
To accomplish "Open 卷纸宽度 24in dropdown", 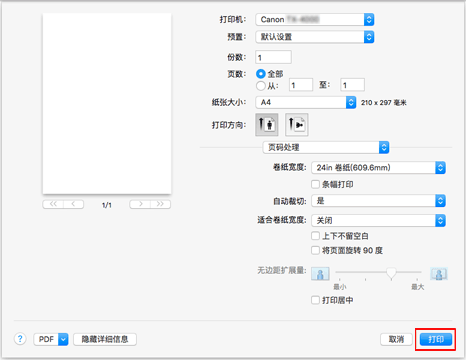I will tap(378, 167).
